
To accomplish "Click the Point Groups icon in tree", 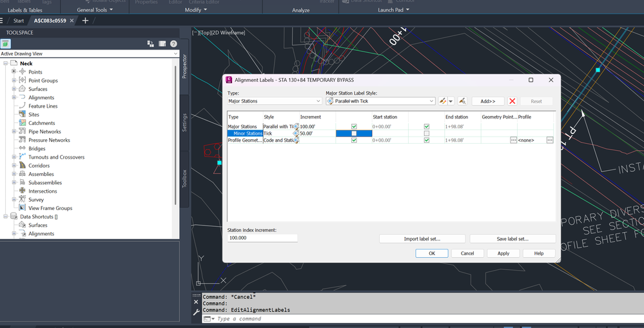I will 23,81.
